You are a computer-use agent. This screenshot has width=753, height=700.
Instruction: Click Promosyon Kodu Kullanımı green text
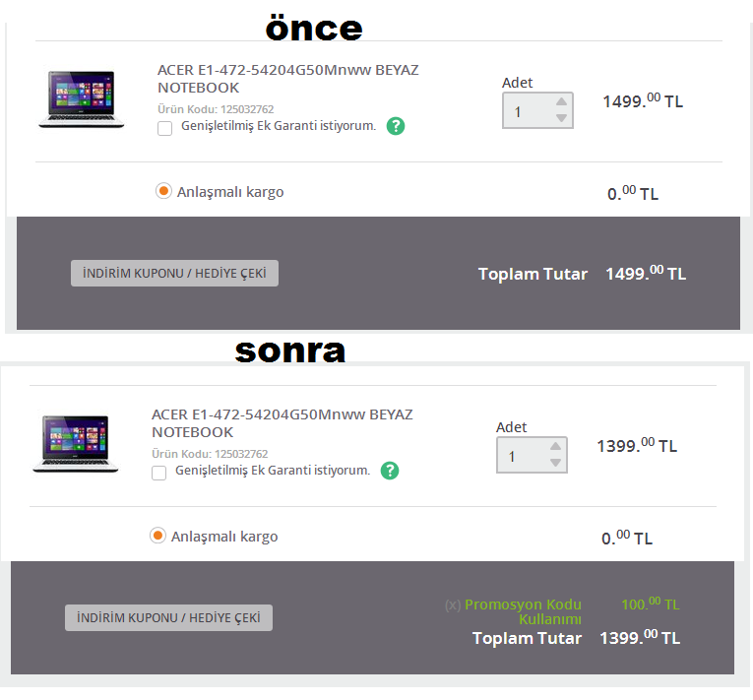click(524, 611)
